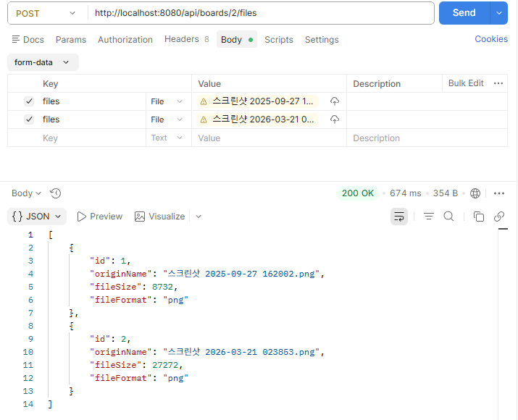Switch to the Params tab
Viewport: 518px width, 420px height.
71,40
